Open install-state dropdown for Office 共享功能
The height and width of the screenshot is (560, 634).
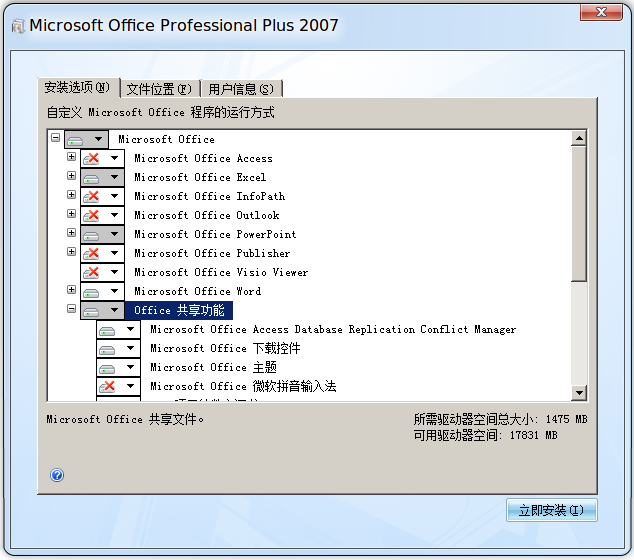point(103,311)
